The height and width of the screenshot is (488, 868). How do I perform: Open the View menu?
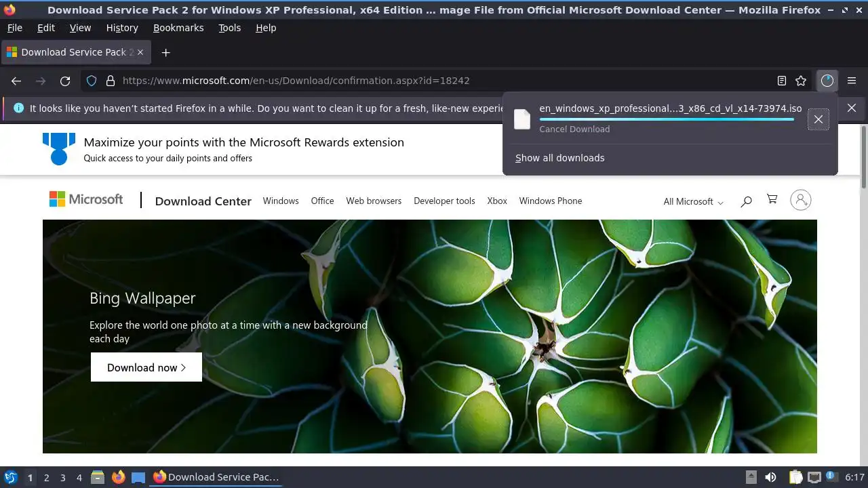(x=80, y=28)
